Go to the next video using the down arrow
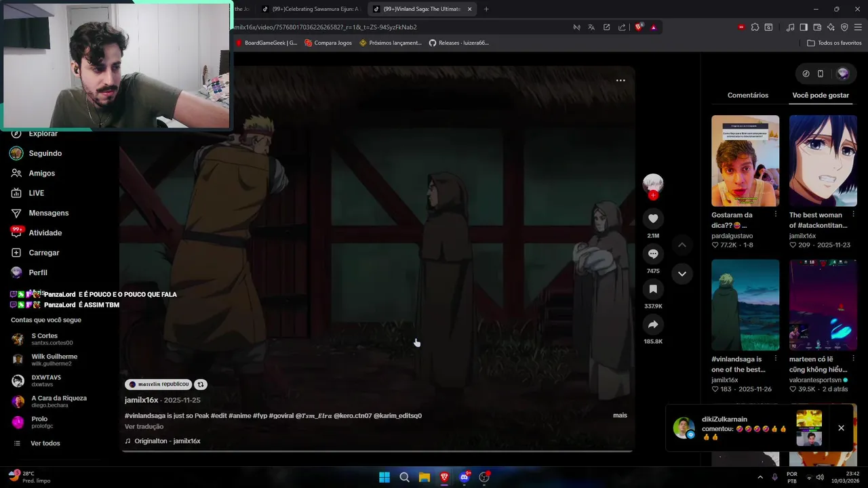The image size is (868, 488). tap(682, 274)
